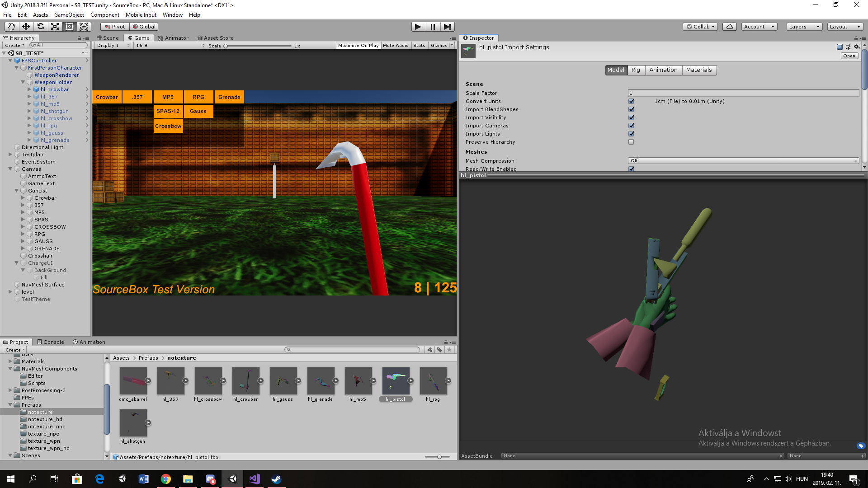Uncheck Import Visibility checkbox
Viewport: 868px width, 488px height.
(631, 117)
